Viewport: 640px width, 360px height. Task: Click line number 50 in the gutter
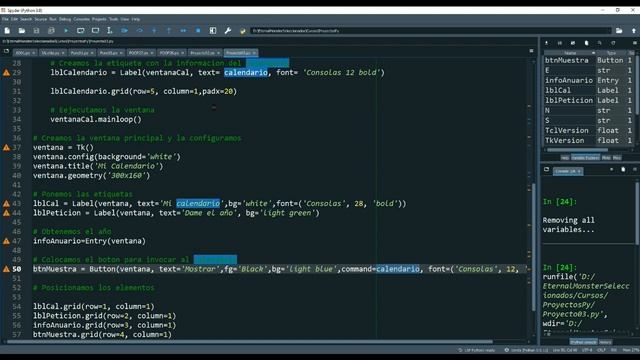(16, 269)
